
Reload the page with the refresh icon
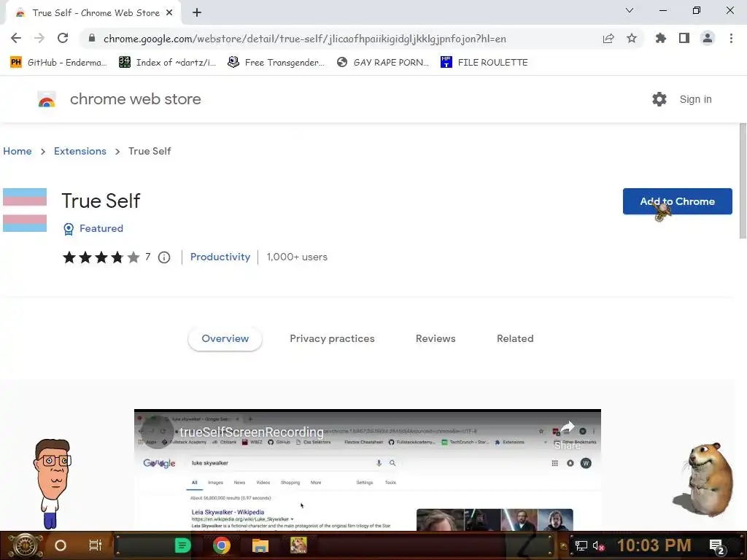point(63,38)
